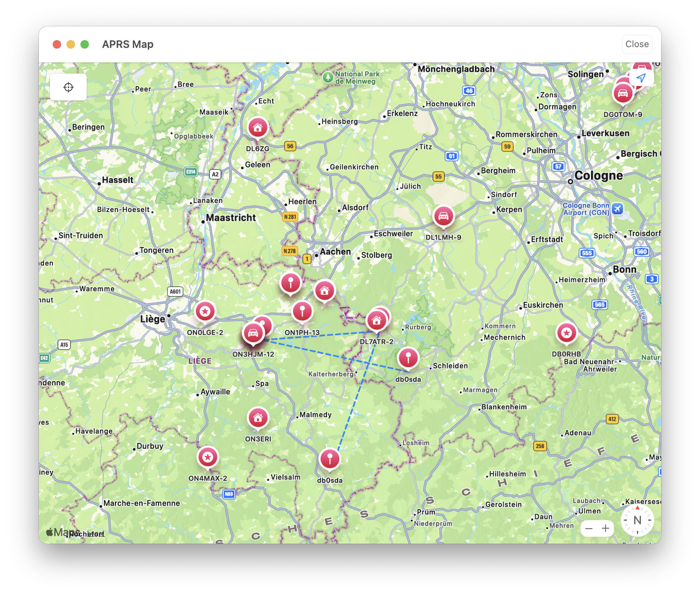Image resolution: width=700 pixels, height=595 pixels.
Task: Click the DL6ZG house station marker
Action: [x=258, y=128]
